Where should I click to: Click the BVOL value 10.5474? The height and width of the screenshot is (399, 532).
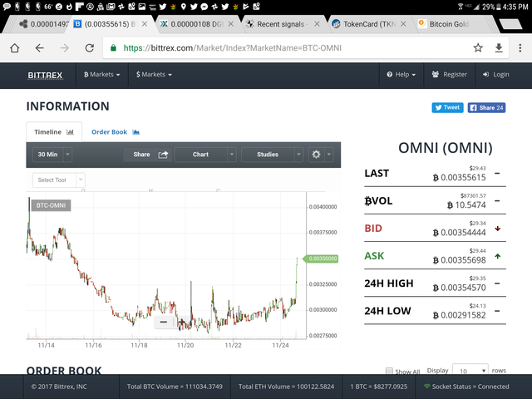click(x=466, y=205)
